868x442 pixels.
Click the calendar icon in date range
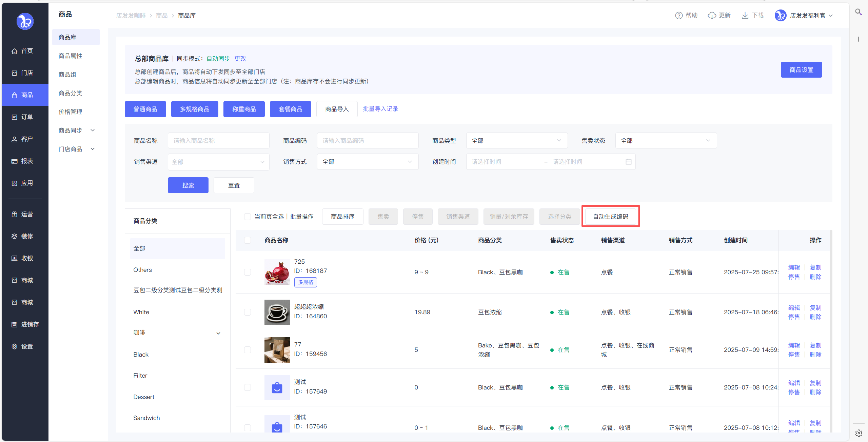pyautogui.click(x=628, y=162)
